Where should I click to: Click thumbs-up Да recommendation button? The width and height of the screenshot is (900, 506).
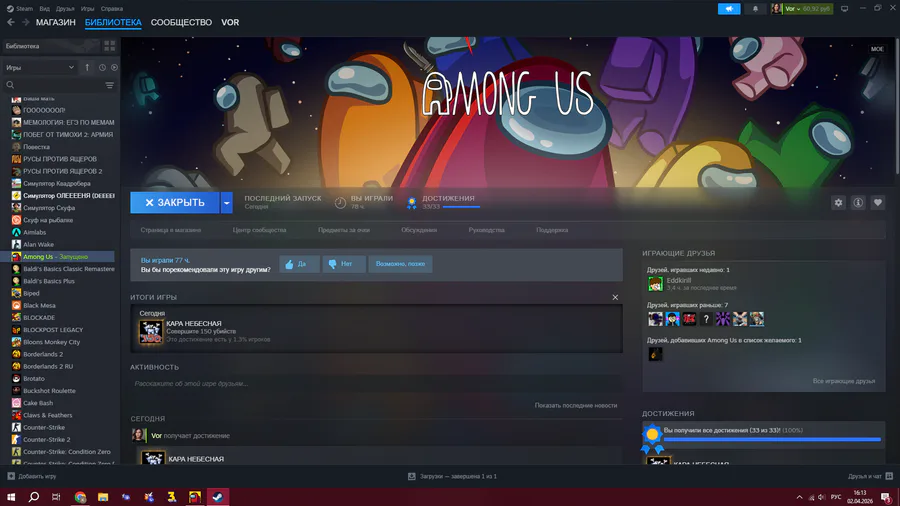299,264
